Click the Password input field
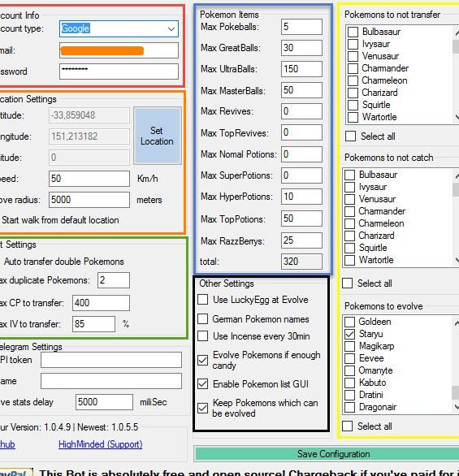The width and height of the screenshot is (459, 476). 119,71
